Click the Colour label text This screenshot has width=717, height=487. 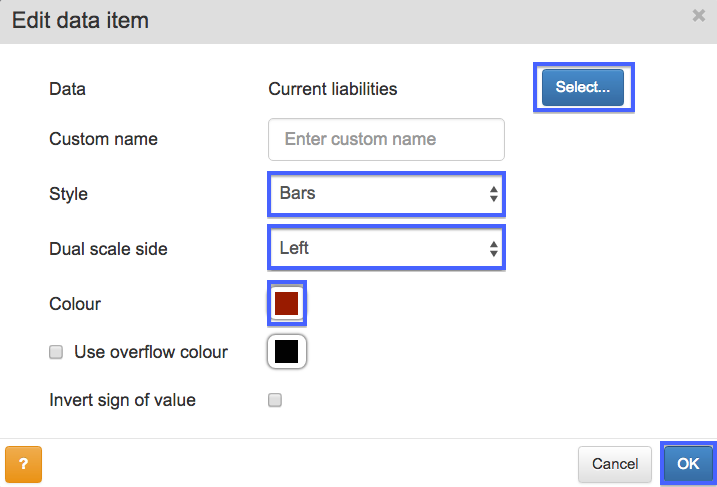(75, 304)
